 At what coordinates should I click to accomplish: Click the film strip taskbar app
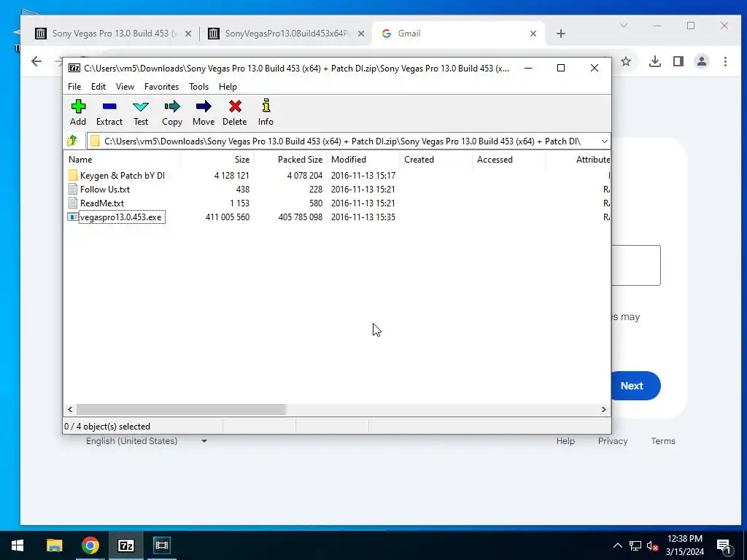(161, 545)
